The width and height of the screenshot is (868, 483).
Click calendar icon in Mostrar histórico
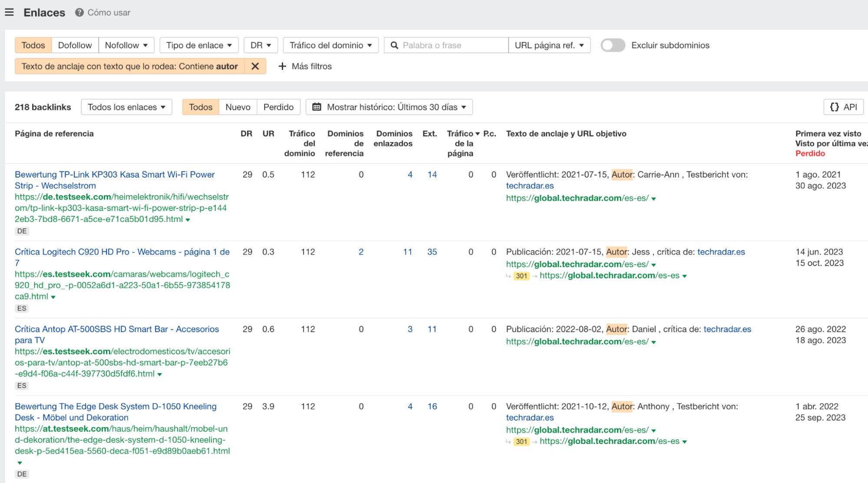tap(317, 107)
